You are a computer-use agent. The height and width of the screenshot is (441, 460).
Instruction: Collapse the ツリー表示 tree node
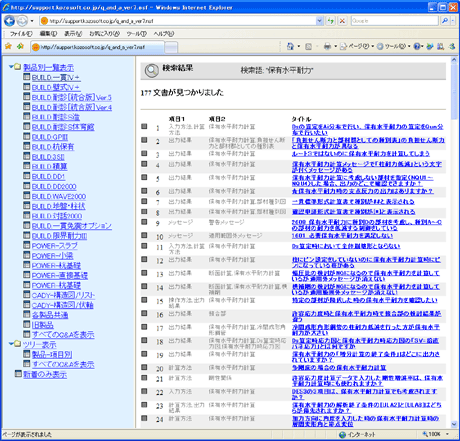[11, 344]
